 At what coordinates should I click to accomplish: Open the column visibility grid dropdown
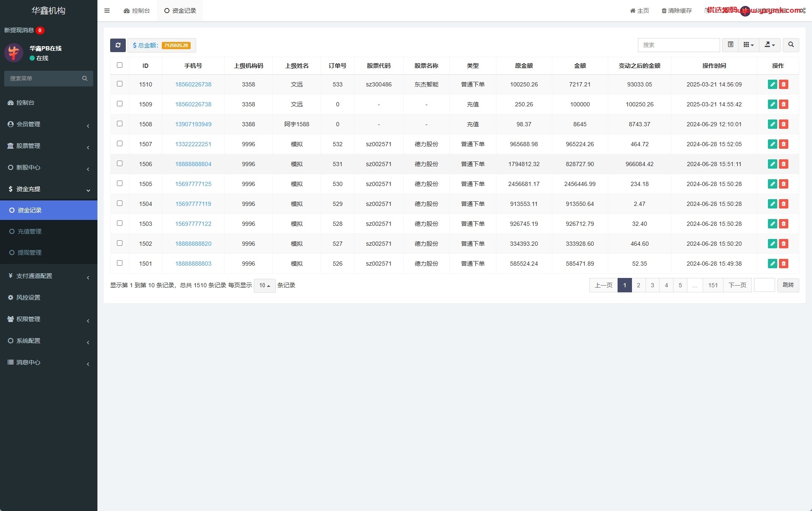coord(748,45)
